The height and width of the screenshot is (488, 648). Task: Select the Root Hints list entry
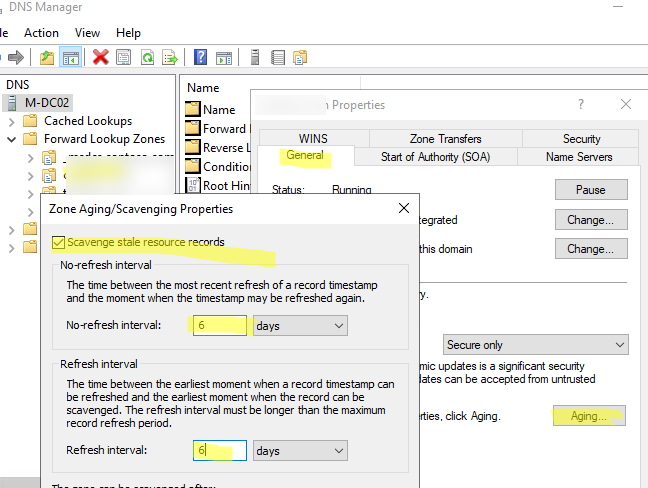click(226, 186)
